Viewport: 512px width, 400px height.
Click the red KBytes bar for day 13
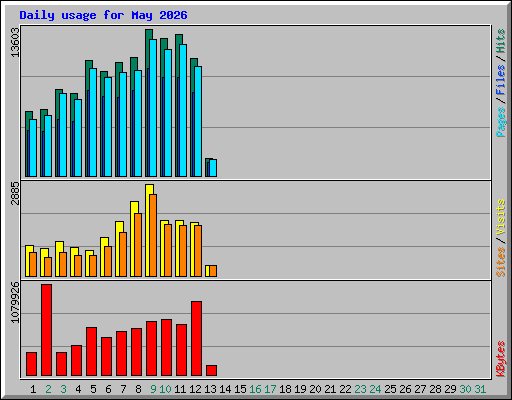pyautogui.click(x=211, y=371)
